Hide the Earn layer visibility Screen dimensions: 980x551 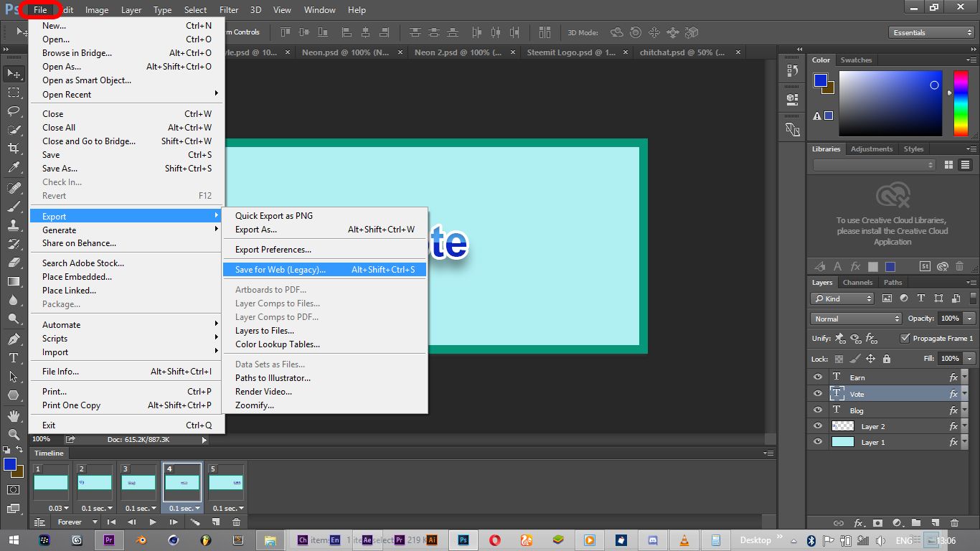pyautogui.click(x=818, y=377)
